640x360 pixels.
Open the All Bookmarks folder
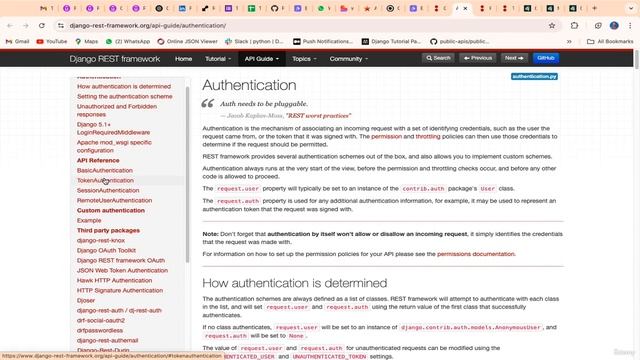pyautogui.click(x=610, y=41)
